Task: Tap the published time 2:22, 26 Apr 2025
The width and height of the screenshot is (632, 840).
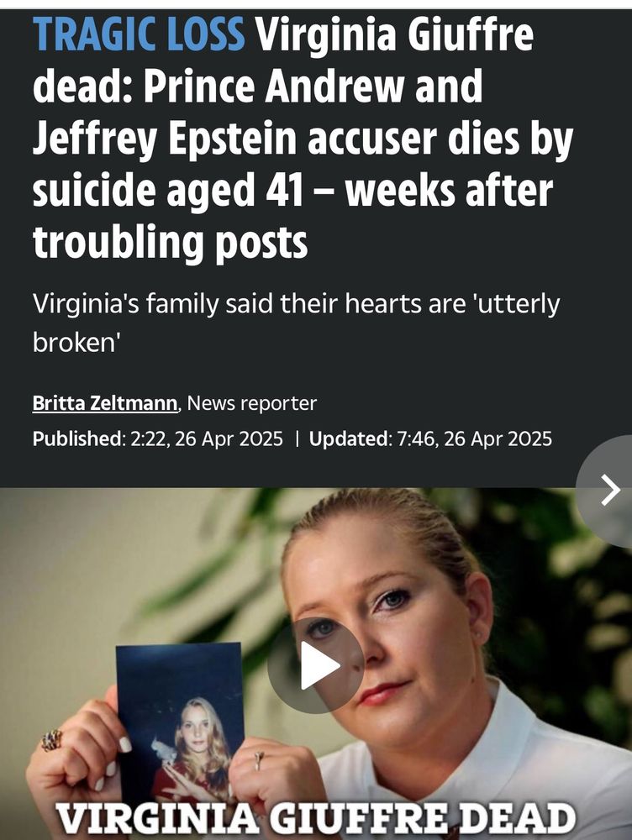Action: point(207,438)
